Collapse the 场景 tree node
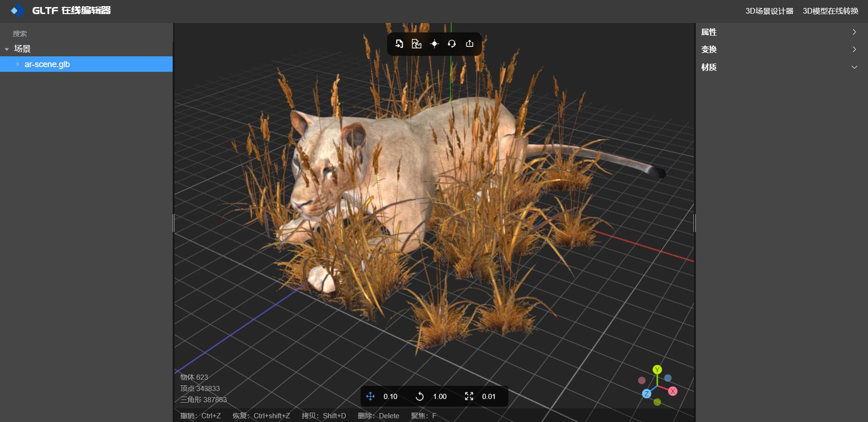The width and height of the screenshot is (868, 422). (7, 49)
